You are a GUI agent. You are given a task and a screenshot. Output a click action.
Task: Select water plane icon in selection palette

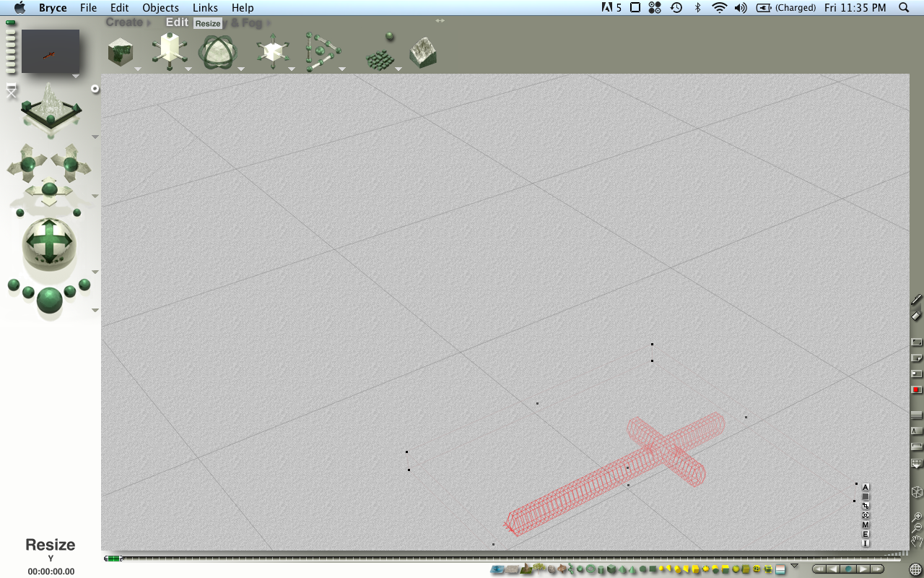(497, 570)
